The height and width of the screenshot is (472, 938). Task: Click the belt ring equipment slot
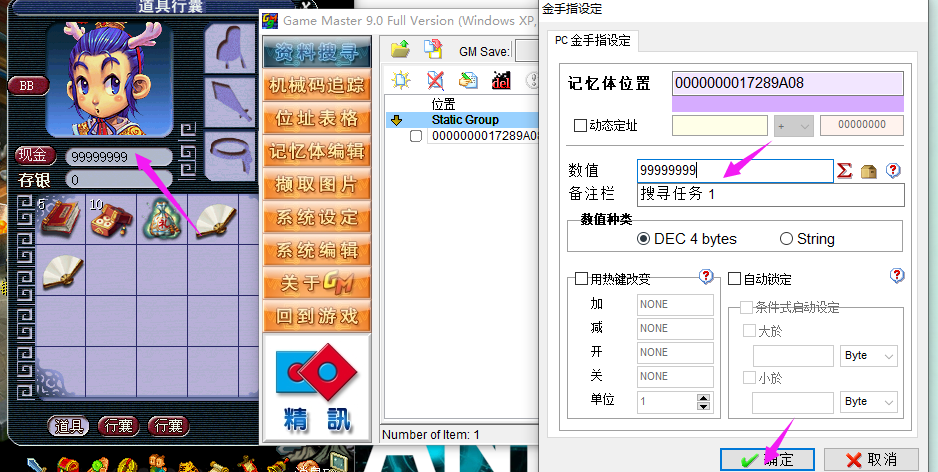230,156
